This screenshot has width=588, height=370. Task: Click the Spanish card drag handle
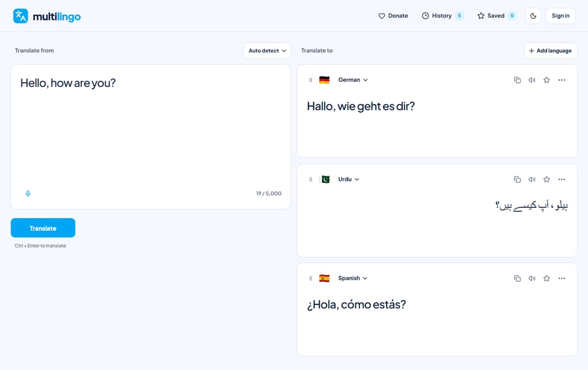(310, 278)
